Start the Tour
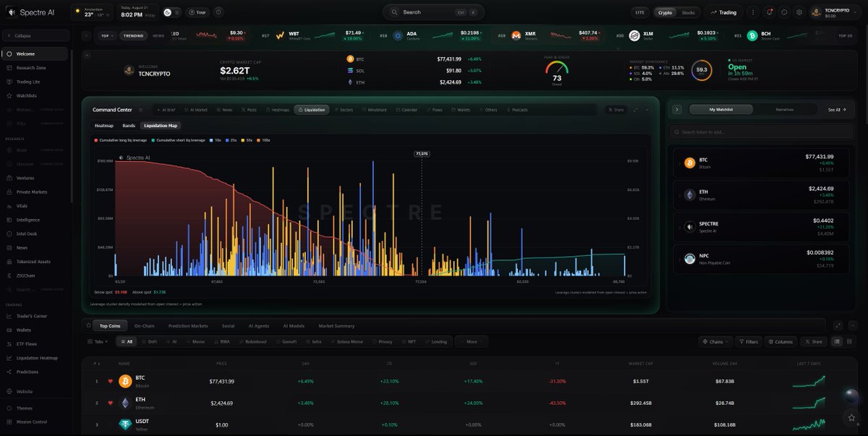Image resolution: width=868 pixels, height=436 pixels. point(197,12)
